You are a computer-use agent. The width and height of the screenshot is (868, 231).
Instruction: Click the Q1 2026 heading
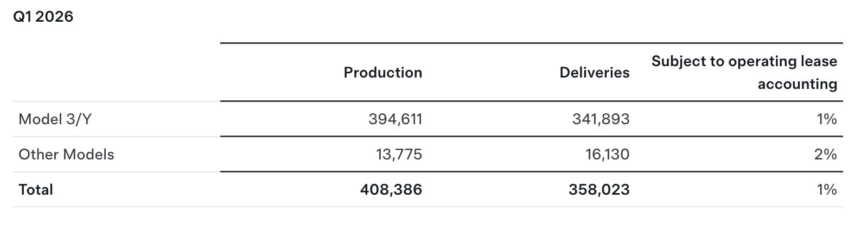click(43, 17)
